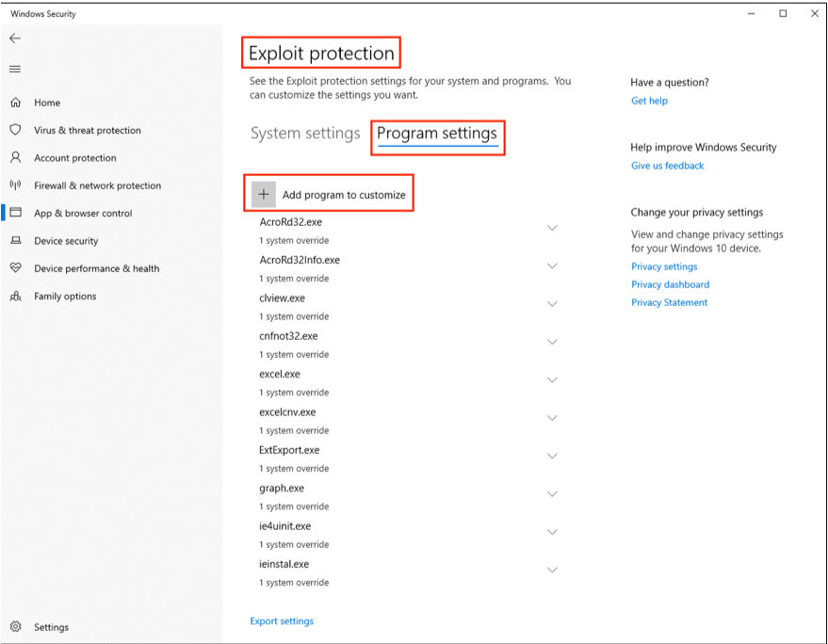Open Family options icon
This screenshot has height=644, width=828.
coord(16,296)
